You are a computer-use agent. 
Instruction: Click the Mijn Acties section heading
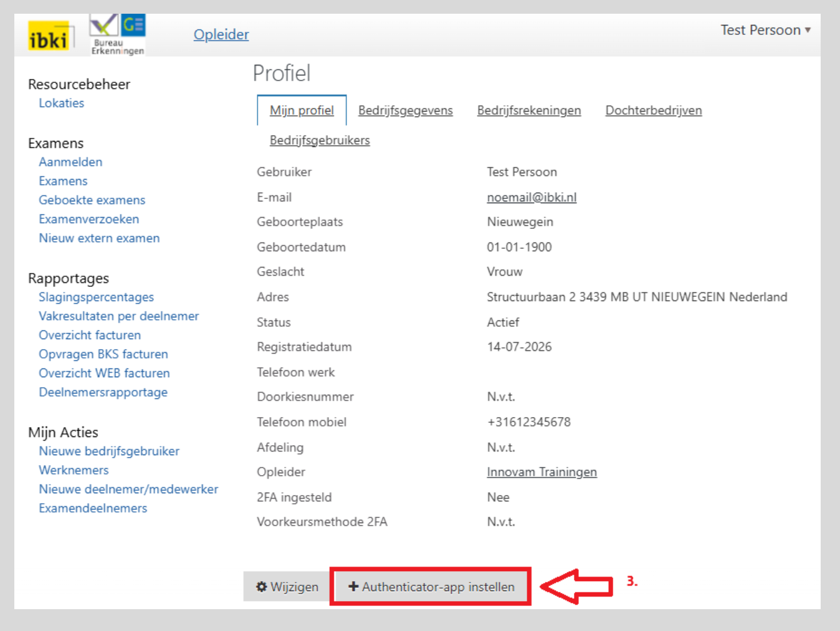pos(63,432)
